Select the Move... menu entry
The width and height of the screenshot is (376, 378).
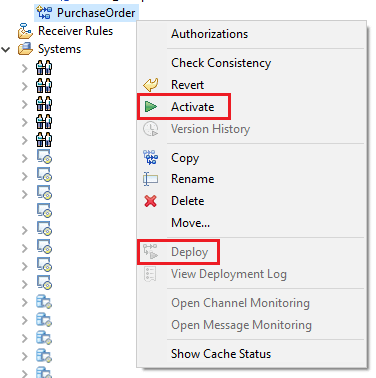(190, 223)
